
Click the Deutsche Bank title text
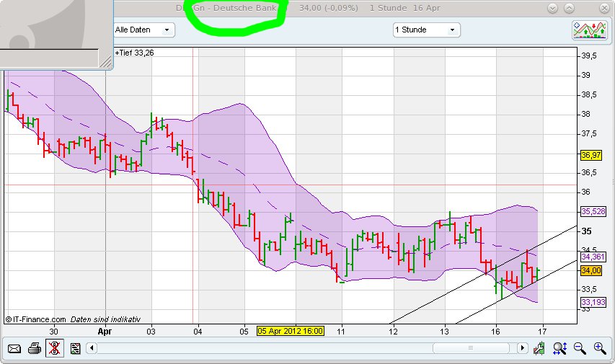coord(244,8)
